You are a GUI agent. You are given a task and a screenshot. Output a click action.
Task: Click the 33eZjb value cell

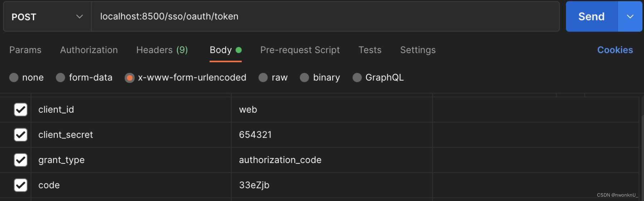click(x=332, y=185)
